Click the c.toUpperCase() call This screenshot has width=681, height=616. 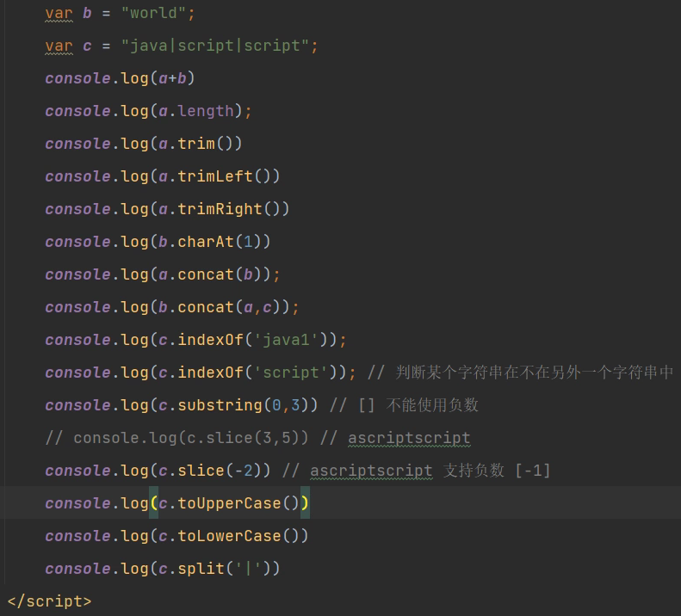click(x=228, y=503)
